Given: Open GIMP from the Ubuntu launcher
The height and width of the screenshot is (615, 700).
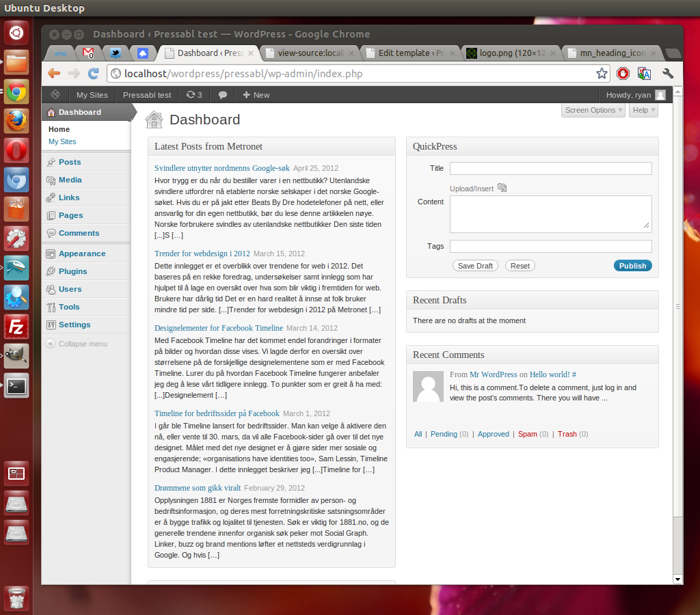Looking at the screenshot, I should pyautogui.click(x=16, y=357).
